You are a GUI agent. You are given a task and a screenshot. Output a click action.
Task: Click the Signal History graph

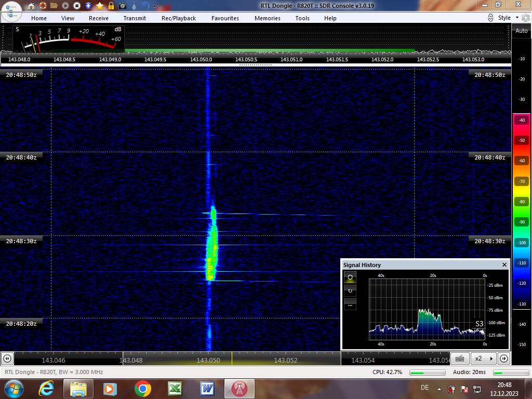point(427,309)
